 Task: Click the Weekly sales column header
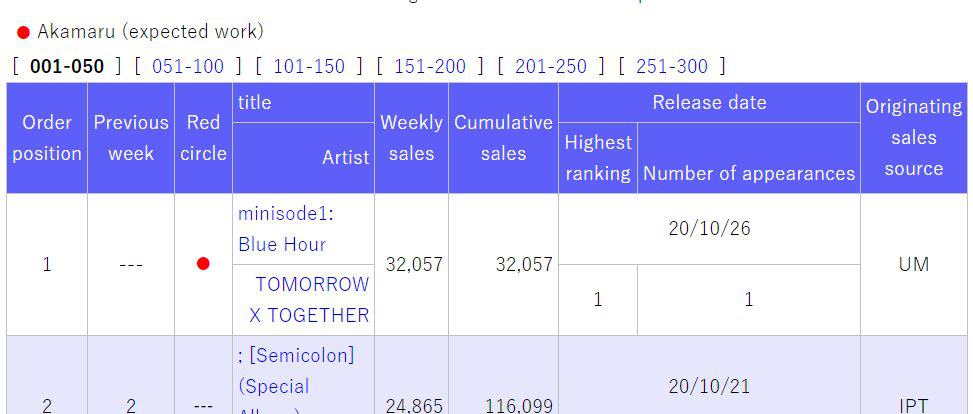411,138
